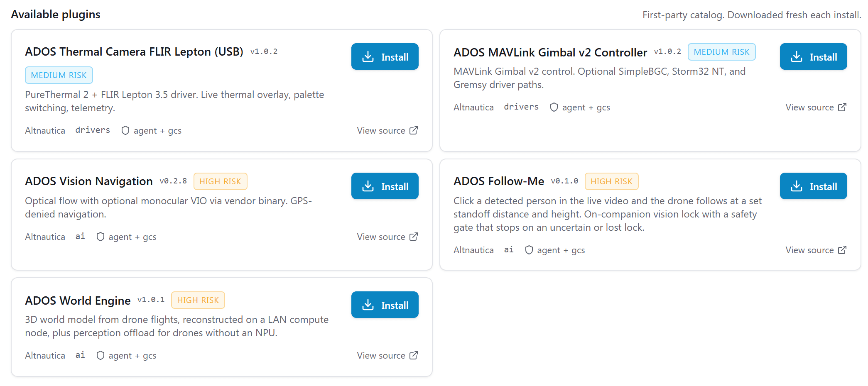868x386 pixels.
Task: Click shield icon on World Engine card
Action: pyautogui.click(x=101, y=355)
